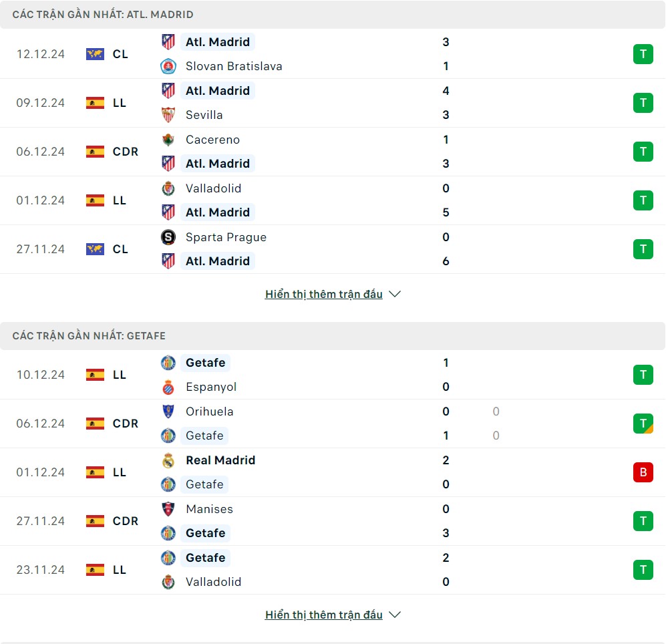The height and width of the screenshot is (644, 666).
Task: Click the T badge for Orihuela match
Action: (x=643, y=424)
